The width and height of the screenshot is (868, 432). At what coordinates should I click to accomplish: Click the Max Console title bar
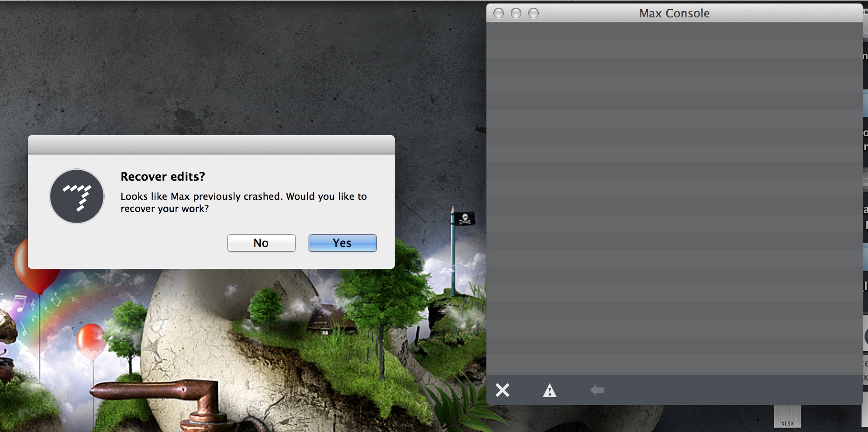click(x=675, y=13)
